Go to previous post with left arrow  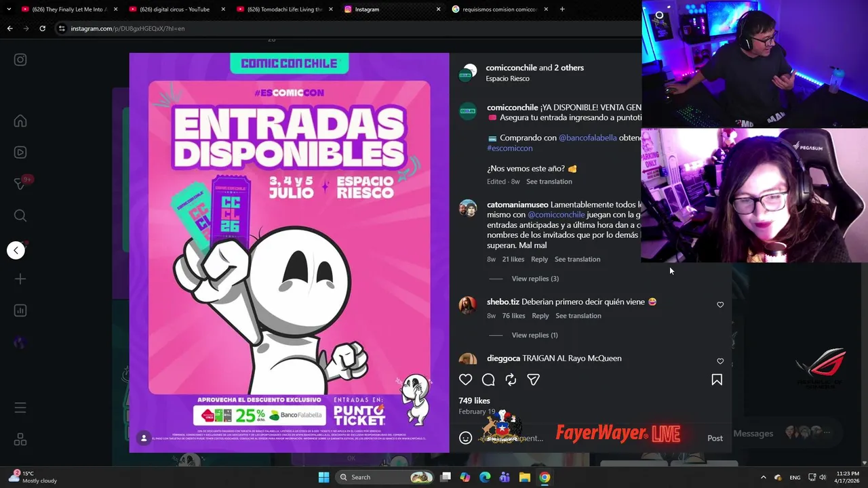coord(16,250)
